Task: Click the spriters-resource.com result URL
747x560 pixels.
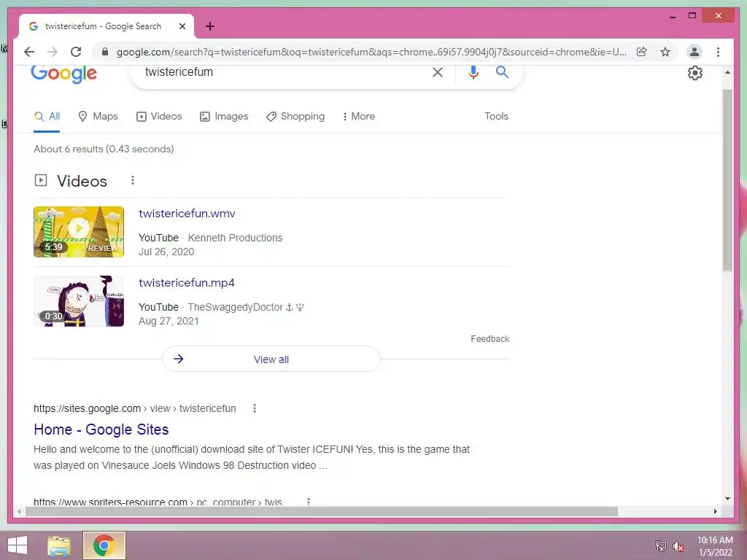Action: click(158, 502)
